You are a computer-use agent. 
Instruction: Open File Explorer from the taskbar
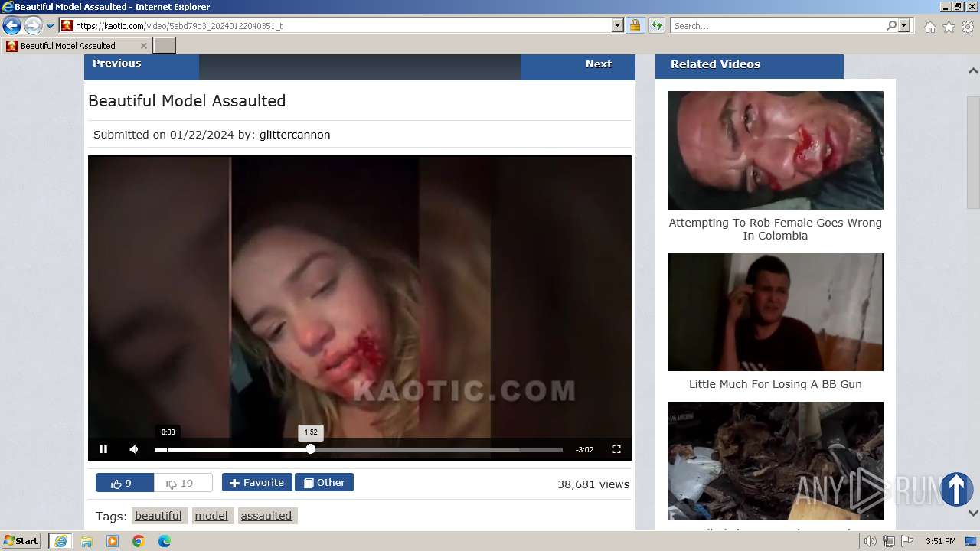[x=87, y=541]
